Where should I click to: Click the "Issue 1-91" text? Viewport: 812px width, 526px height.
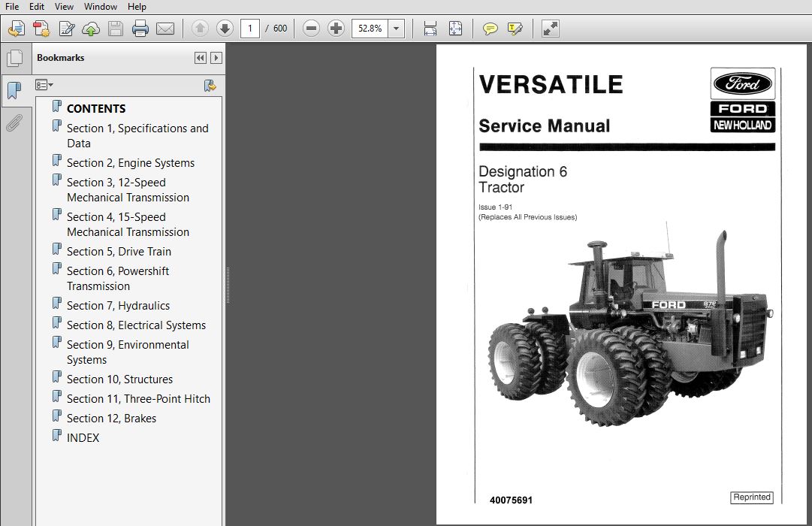tap(496, 207)
